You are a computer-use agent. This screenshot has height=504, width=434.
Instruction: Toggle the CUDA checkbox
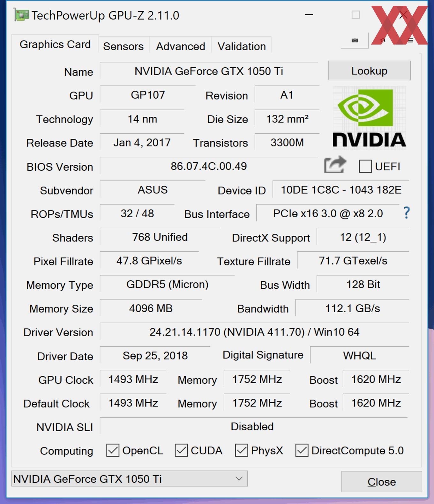pyautogui.click(x=181, y=450)
